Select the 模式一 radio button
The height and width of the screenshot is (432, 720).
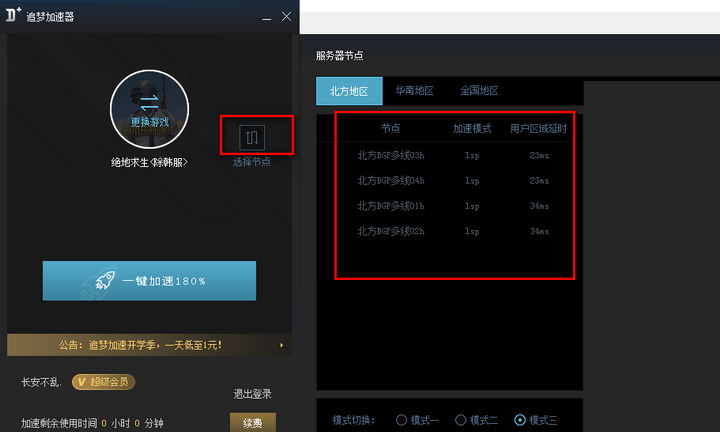401,420
